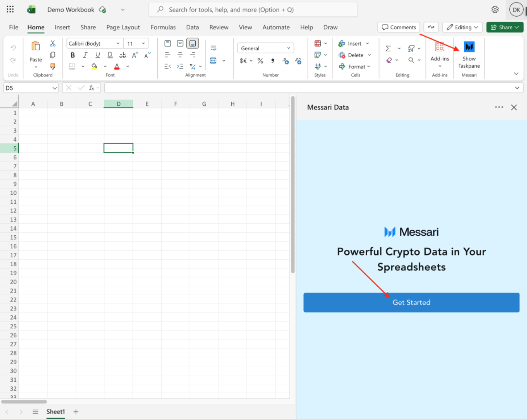Screen dimensions: 527x420
Task: Click the Merge cells icon
Action: click(x=213, y=60)
